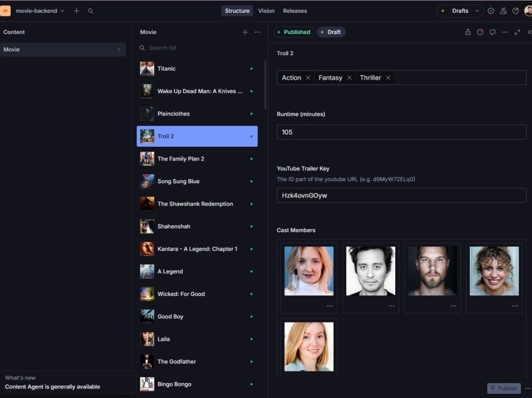Click black-and-white man cast photo
The width and height of the screenshot is (532, 398).
click(370, 271)
